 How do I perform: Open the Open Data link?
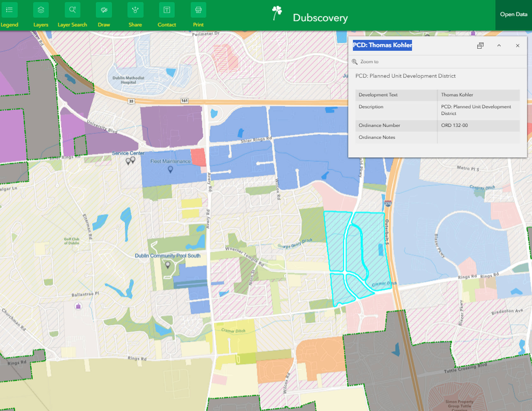click(513, 14)
